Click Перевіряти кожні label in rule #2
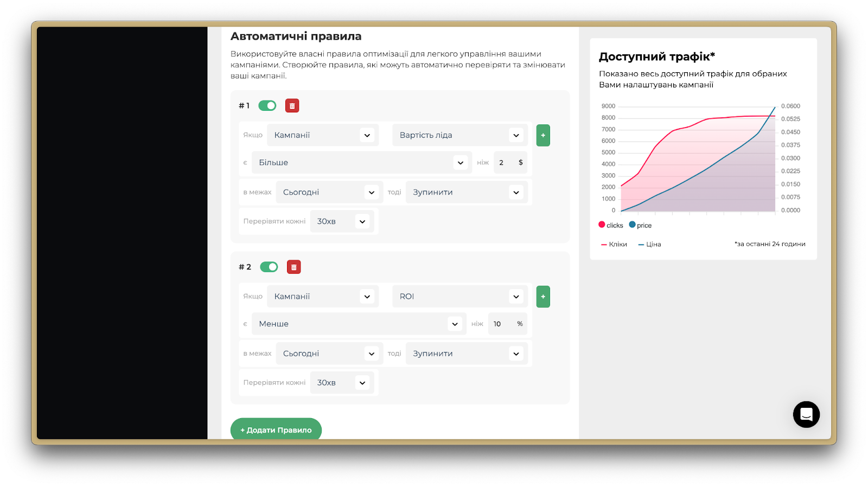 coord(275,383)
